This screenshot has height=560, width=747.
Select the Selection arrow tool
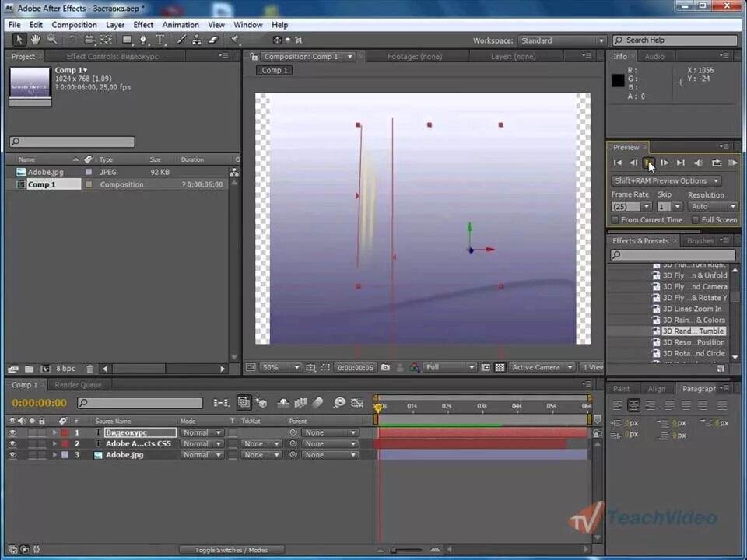point(19,40)
